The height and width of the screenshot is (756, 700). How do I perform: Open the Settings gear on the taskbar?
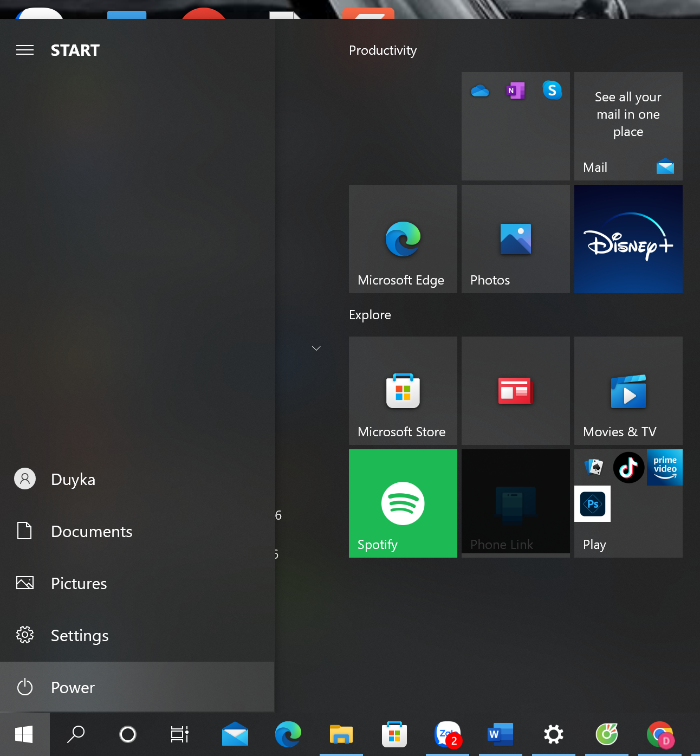pyautogui.click(x=554, y=734)
